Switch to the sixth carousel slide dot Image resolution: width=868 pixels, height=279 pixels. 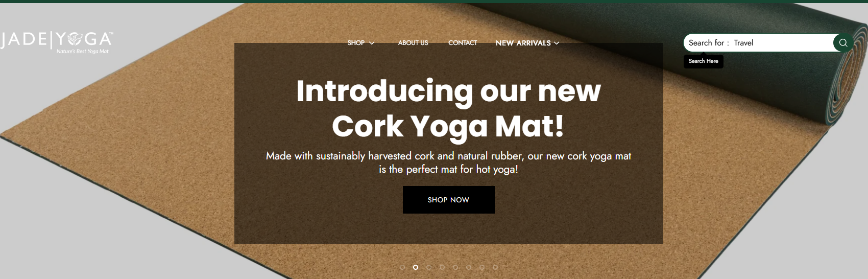469,267
